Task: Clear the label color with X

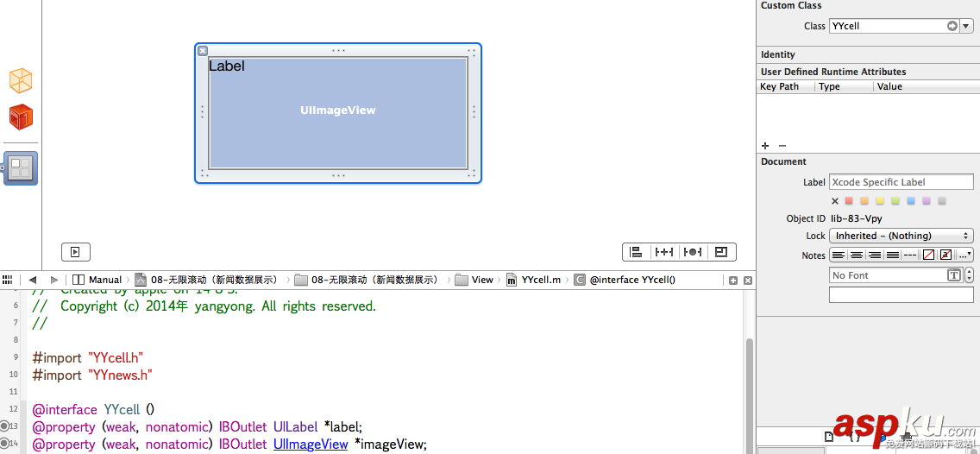Action: 834,201
